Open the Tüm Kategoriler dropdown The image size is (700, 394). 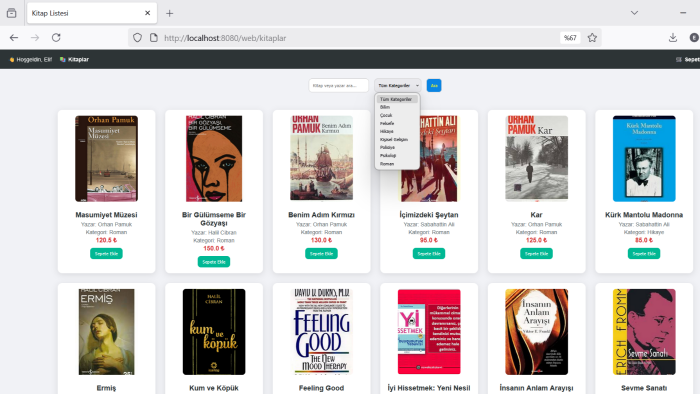[398, 85]
